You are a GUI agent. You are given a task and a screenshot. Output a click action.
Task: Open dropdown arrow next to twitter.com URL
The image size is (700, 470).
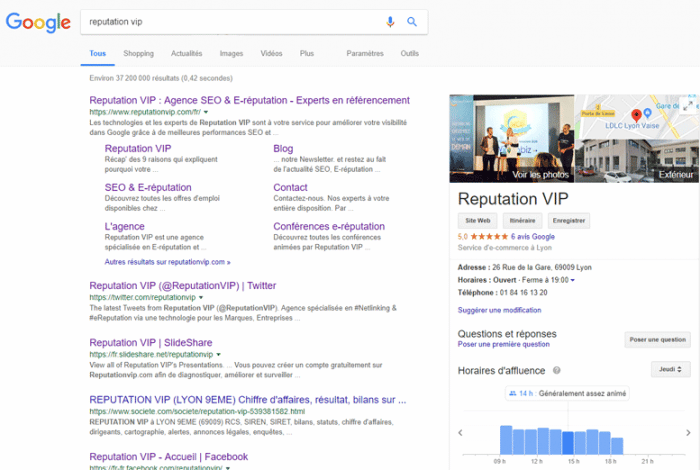(x=201, y=297)
